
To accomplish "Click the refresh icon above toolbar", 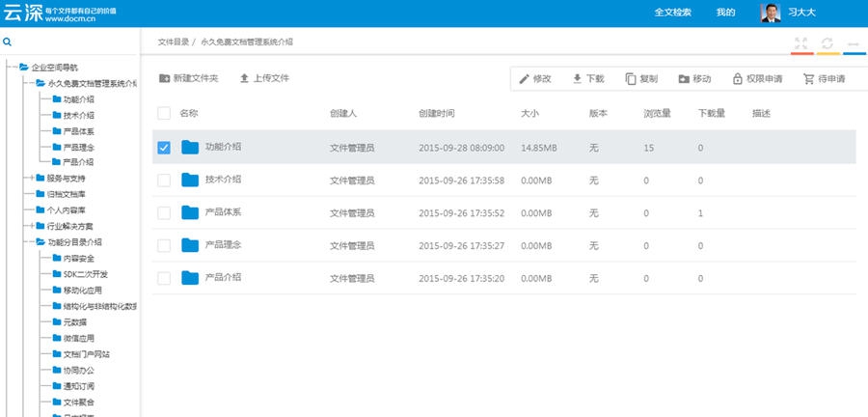I will [827, 43].
